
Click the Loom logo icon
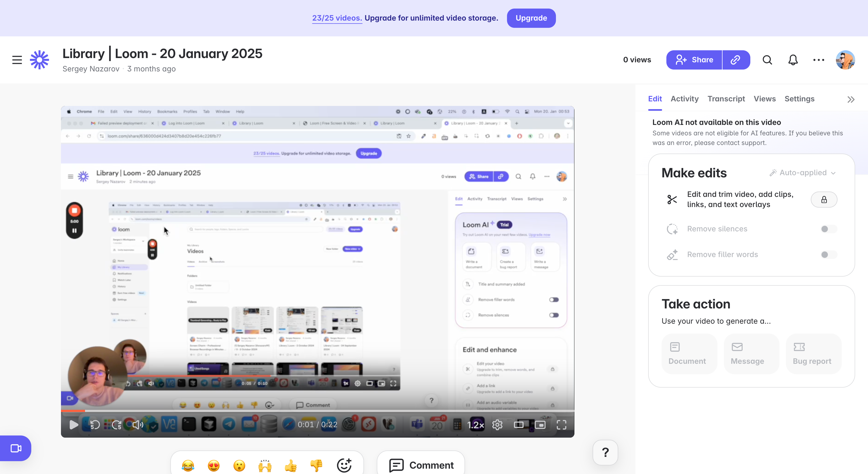pyautogui.click(x=39, y=60)
